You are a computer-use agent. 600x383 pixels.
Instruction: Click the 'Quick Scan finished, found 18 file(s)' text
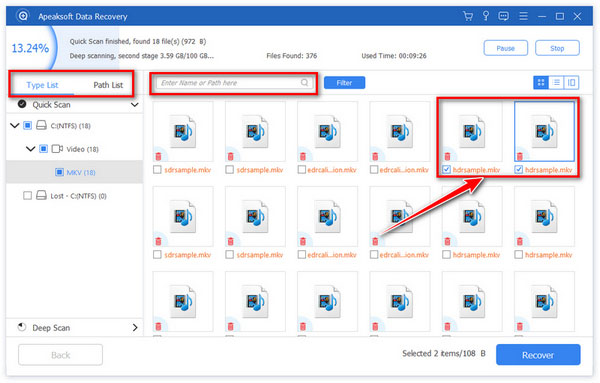coord(138,41)
